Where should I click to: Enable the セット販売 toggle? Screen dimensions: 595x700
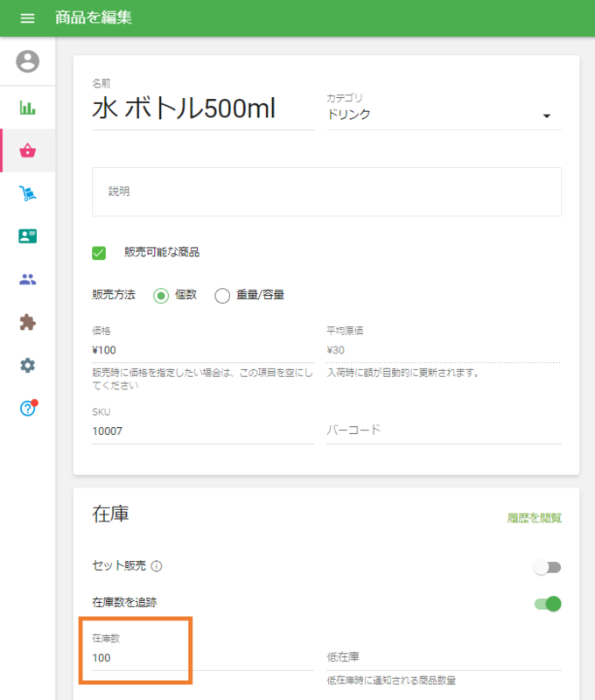tap(548, 567)
